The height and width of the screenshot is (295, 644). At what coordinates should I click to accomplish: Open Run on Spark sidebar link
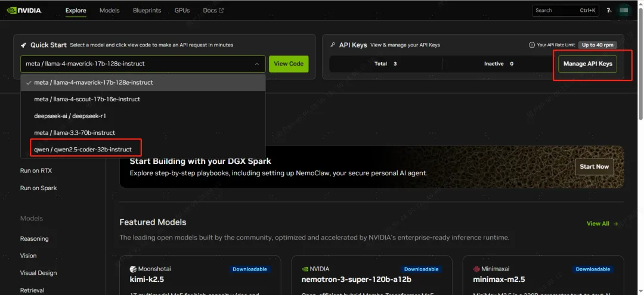[x=39, y=188]
